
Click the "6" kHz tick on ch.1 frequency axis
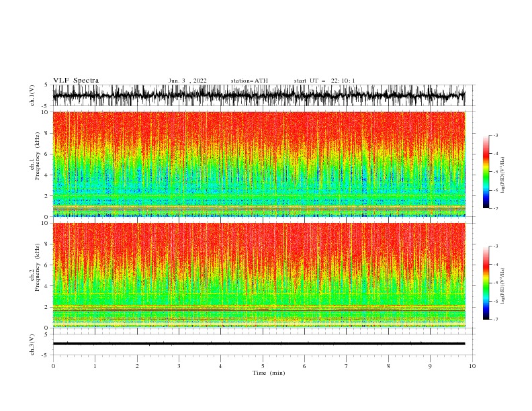46,154
